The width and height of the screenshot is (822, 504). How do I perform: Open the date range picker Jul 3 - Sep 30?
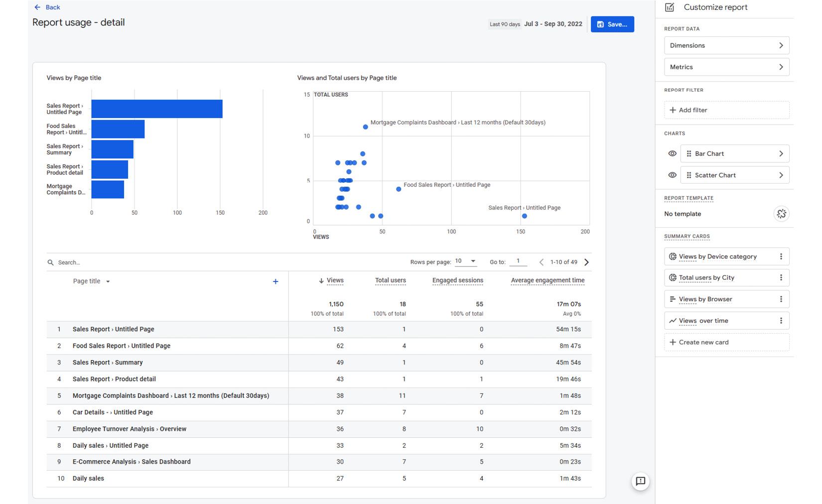pos(553,24)
